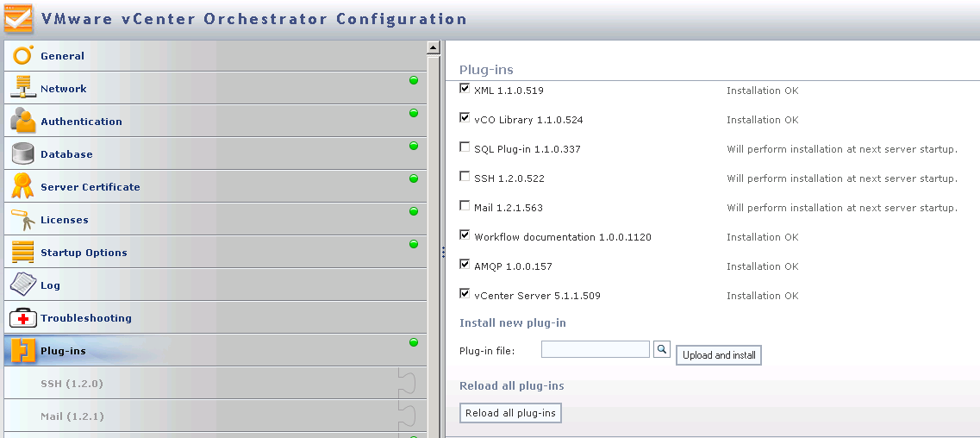Enable the SQL Plug-in 1.1.0.337 checkbox
The image size is (980, 438).
pos(465,147)
